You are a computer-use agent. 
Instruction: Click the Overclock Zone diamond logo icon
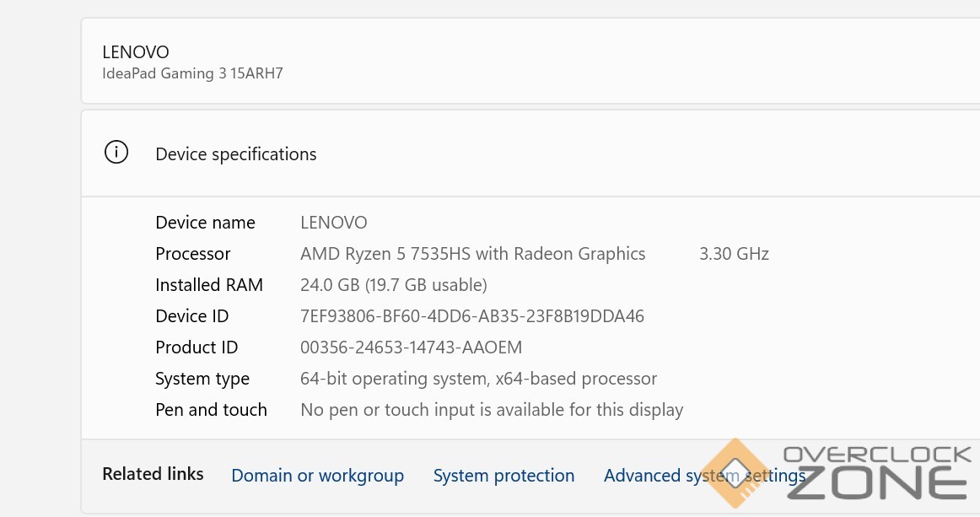click(734, 472)
